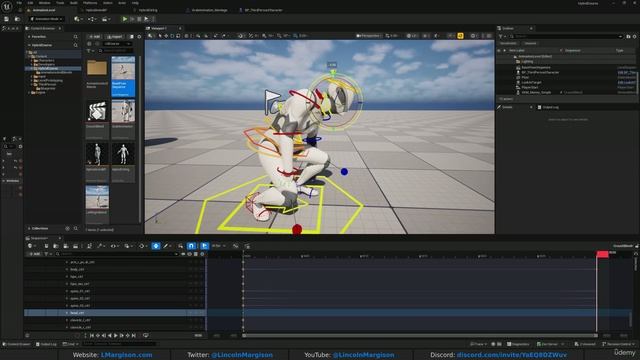The image size is (640, 360).
Task: Click the Add track button in Sequencer
Action: click(x=34, y=254)
